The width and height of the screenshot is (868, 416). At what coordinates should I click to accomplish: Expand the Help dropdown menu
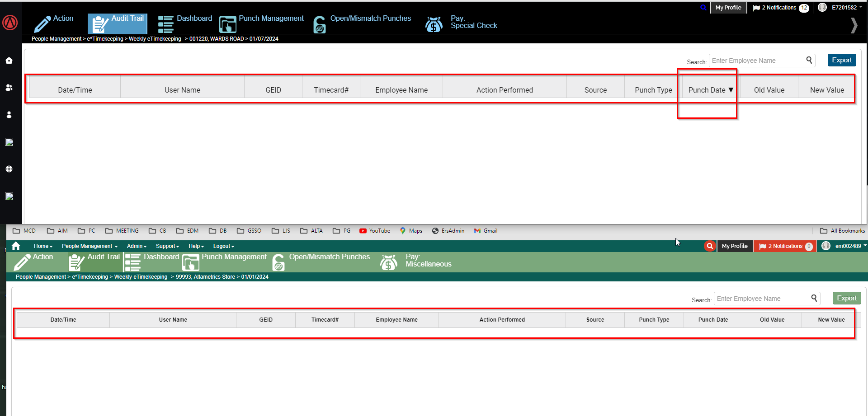tap(196, 246)
